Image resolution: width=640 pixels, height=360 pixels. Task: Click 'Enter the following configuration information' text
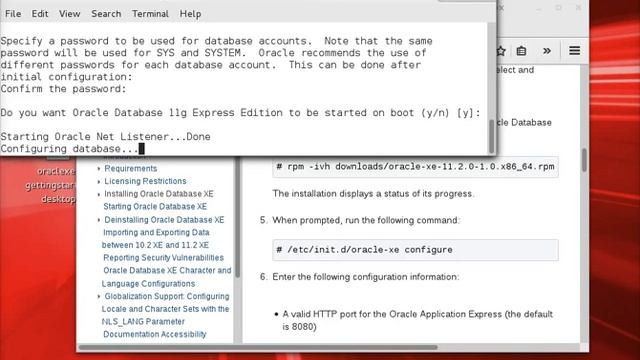[x=366, y=277]
